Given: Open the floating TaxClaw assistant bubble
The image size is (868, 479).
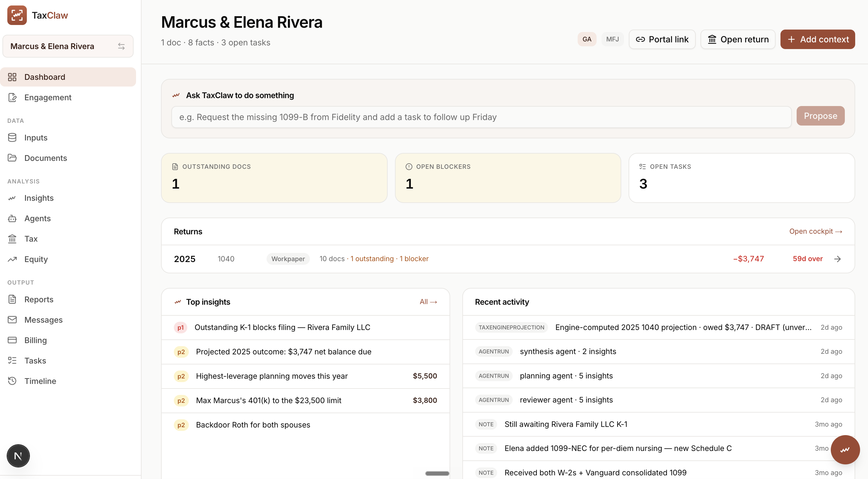Looking at the screenshot, I should point(845,450).
